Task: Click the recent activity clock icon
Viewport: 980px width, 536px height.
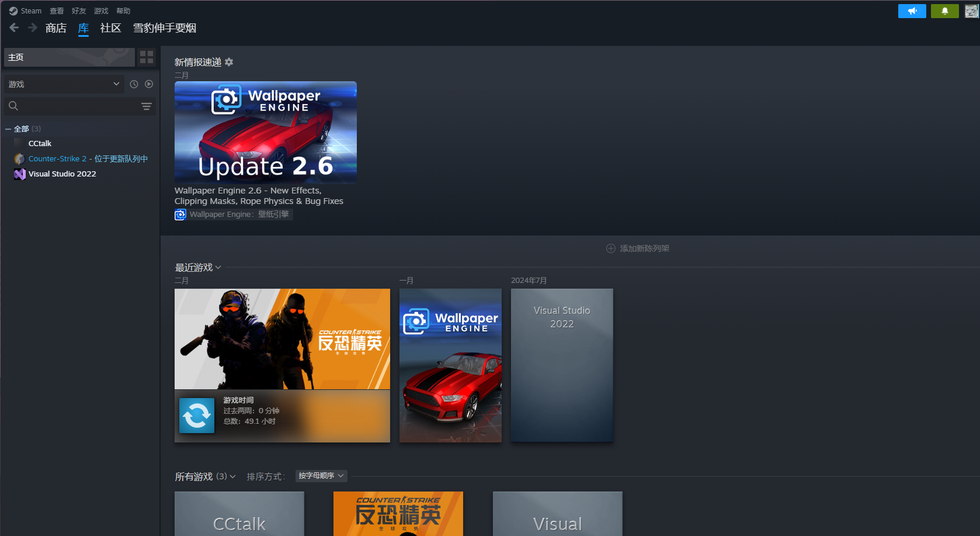Action: coord(134,84)
